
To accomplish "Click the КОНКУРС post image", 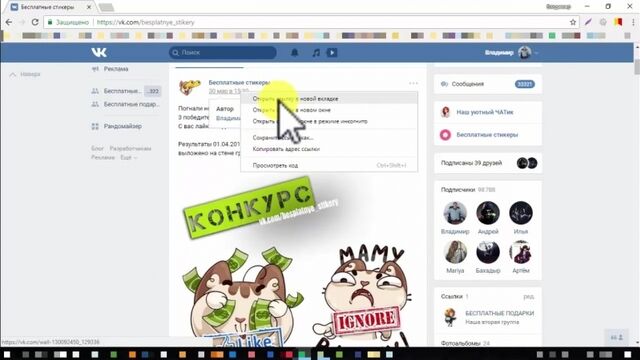I will click(297, 261).
